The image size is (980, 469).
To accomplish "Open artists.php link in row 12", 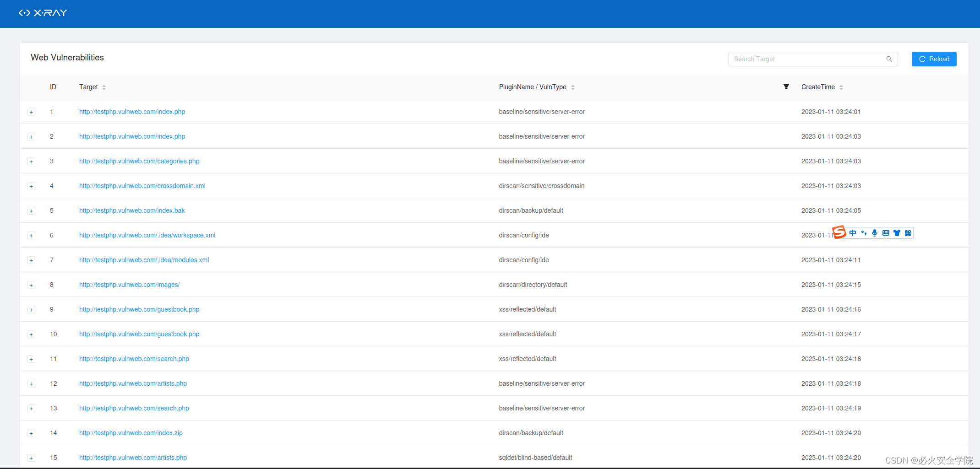I will pos(133,383).
